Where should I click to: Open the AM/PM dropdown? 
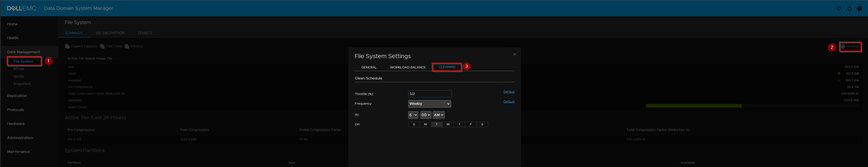coord(438,115)
